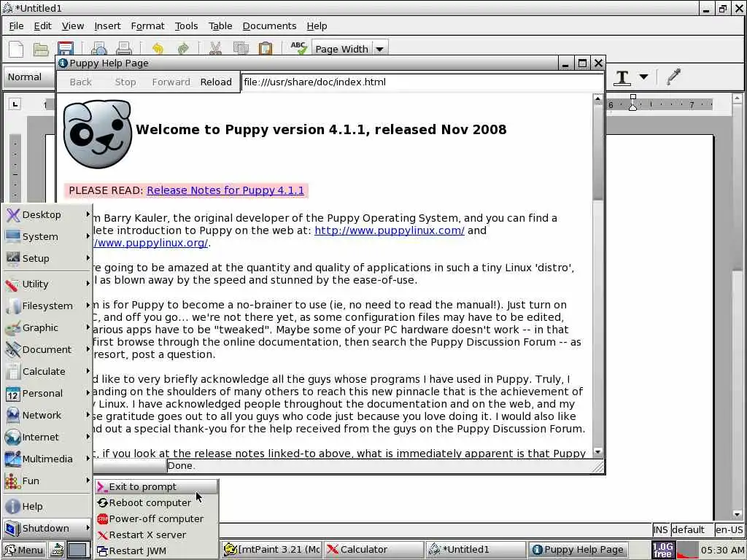The width and height of the screenshot is (747, 560).
Task: Open the Network menu category
Action: [x=47, y=415]
